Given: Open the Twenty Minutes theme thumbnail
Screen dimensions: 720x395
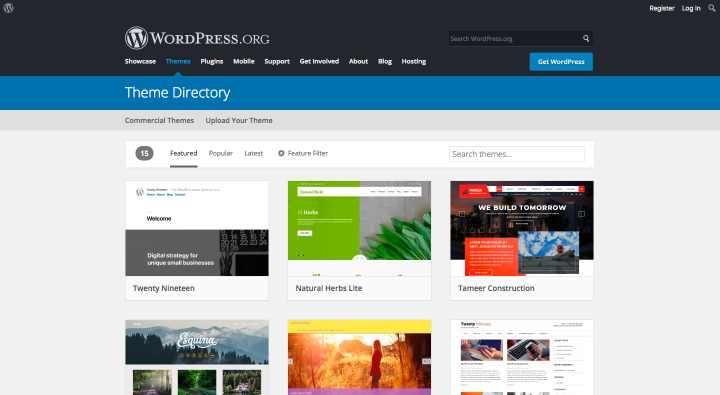Looking at the screenshot, I should coord(522,357).
